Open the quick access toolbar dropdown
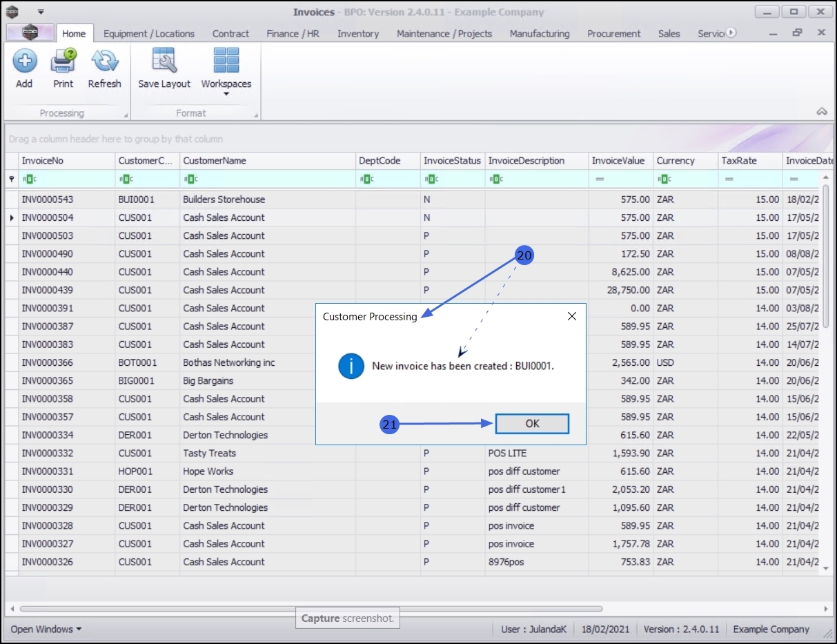Image resolution: width=837 pixels, height=644 pixels. 41,12
